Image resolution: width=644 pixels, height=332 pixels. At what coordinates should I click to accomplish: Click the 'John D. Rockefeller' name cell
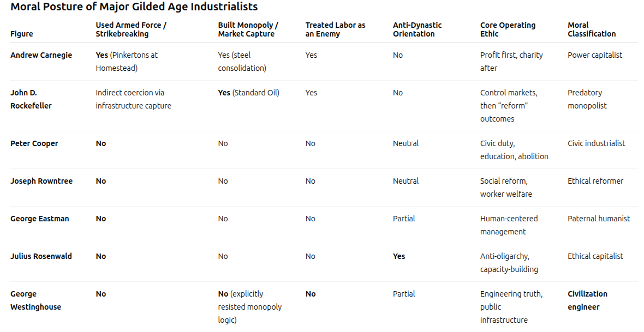pyautogui.click(x=31, y=99)
